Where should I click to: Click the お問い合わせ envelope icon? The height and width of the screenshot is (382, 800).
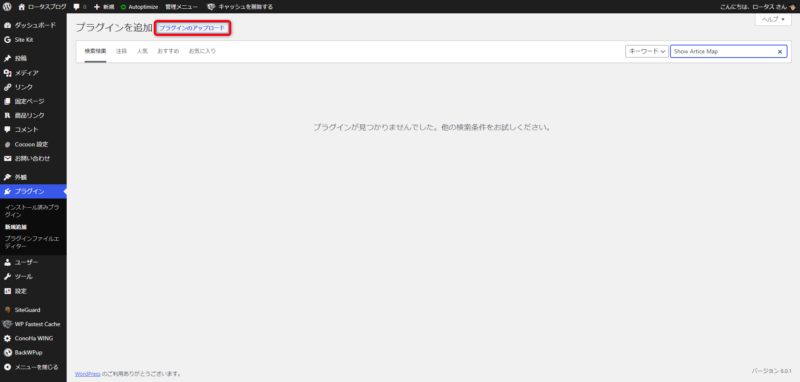tap(8, 159)
